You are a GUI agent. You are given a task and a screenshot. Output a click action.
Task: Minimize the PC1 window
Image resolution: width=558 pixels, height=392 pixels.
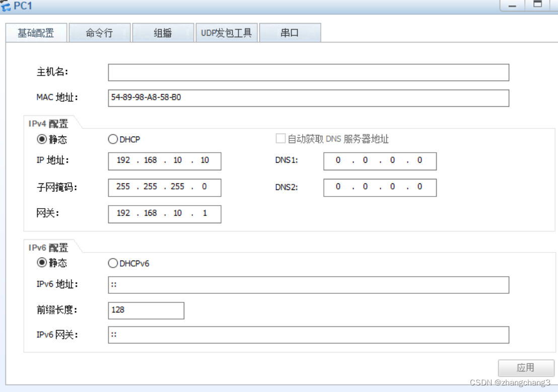click(513, 6)
